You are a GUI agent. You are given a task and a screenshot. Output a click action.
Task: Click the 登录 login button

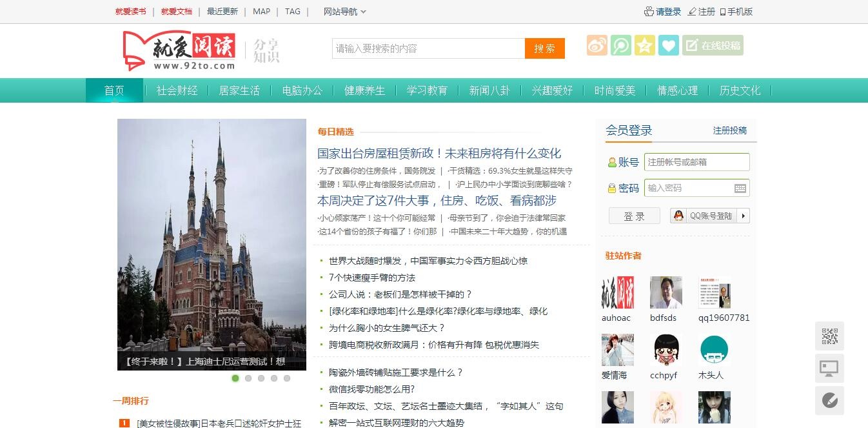pyautogui.click(x=635, y=216)
